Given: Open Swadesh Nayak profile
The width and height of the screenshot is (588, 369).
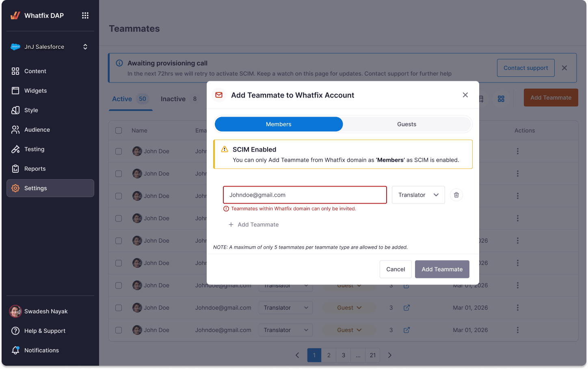Looking at the screenshot, I should click(50, 311).
